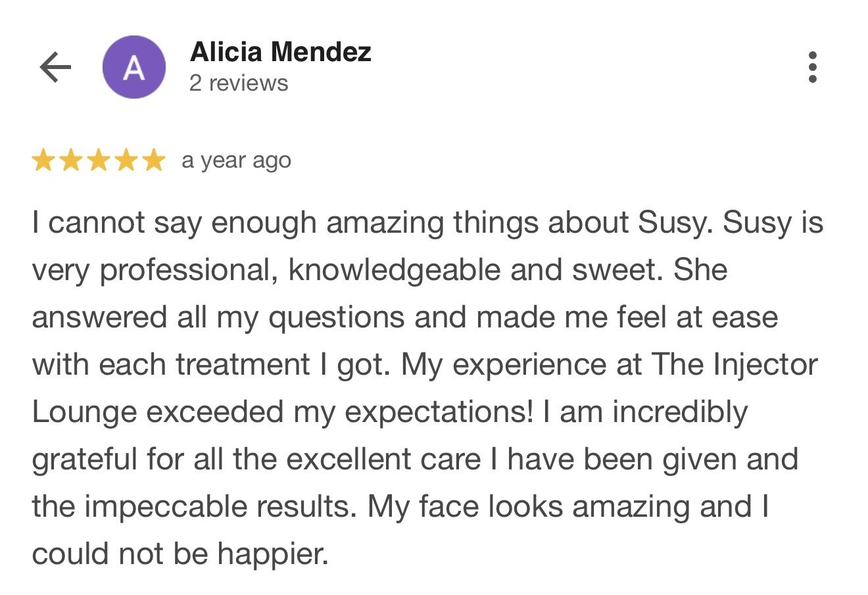This screenshot has width=868, height=595.
Task: Go back using the left arrow
Action: point(55,67)
